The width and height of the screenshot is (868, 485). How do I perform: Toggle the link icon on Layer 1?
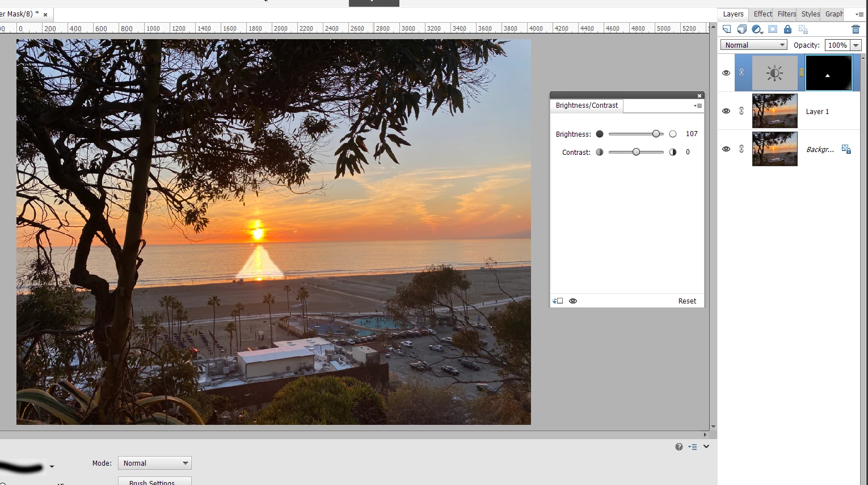pos(741,111)
